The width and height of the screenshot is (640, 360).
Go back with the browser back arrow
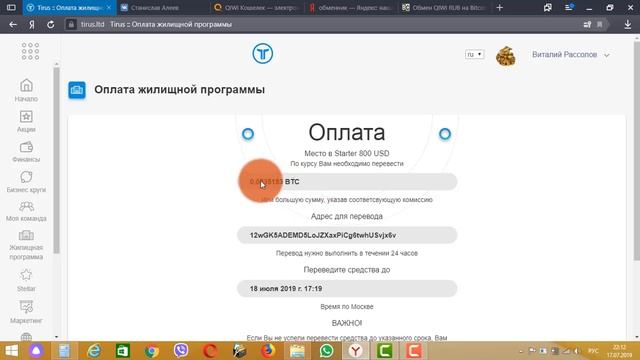[x=13, y=24]
